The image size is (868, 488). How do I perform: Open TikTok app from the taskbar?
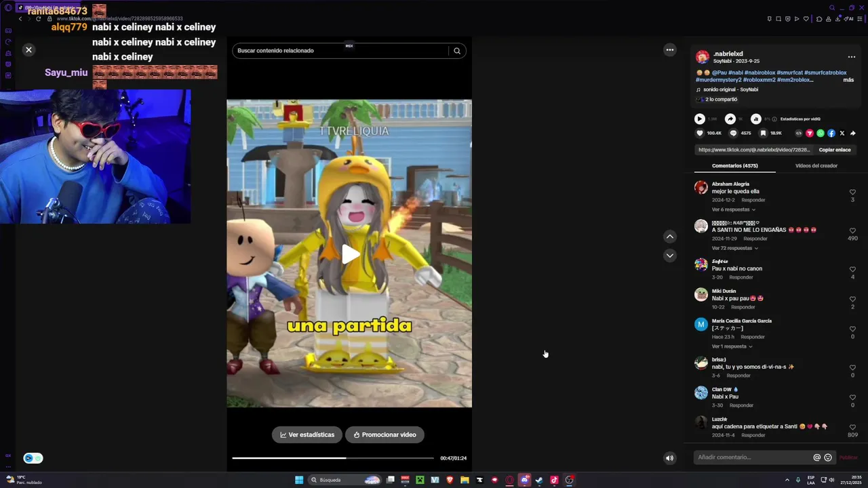(554, 480)
